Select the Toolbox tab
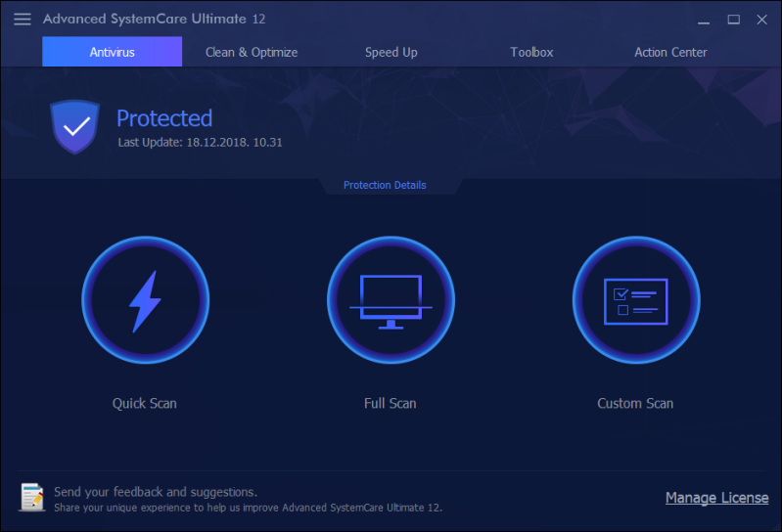782x532 pixels. 531,52
